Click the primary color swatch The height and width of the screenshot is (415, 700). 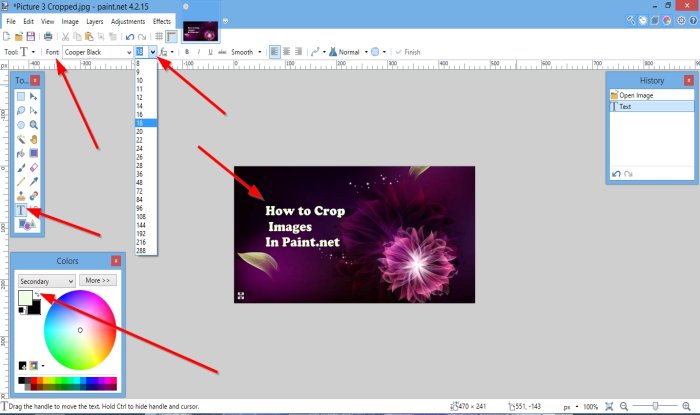[25, 297]
